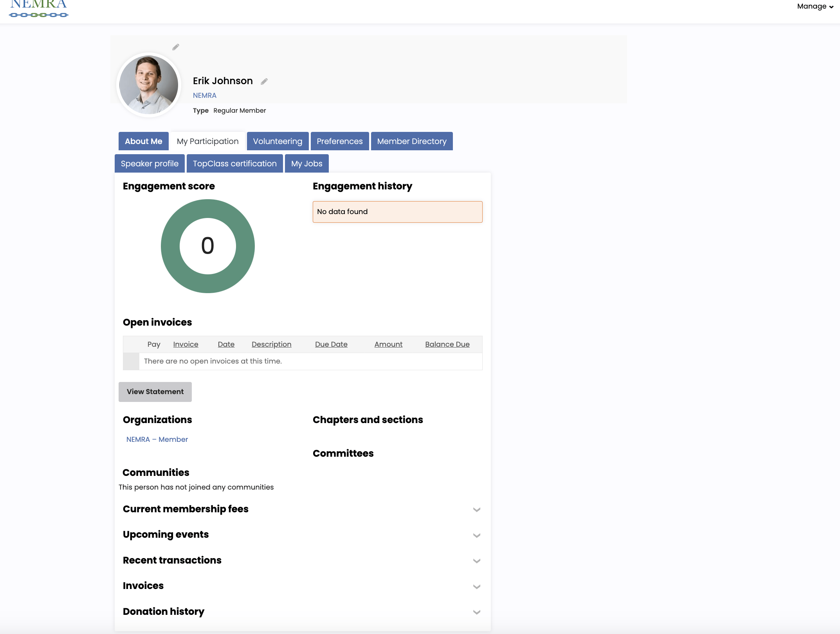The image size is (840, 634).
Task: Click the pencil icon above profile photo
Action: point(176,47)
